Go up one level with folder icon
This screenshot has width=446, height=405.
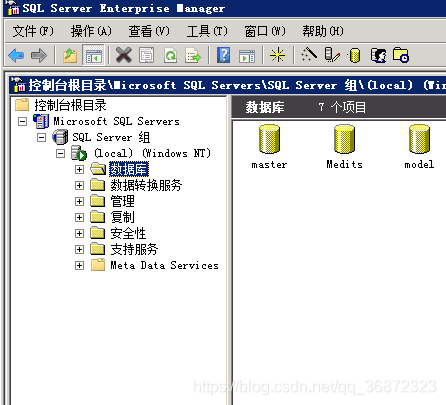(x=70, y=55)
